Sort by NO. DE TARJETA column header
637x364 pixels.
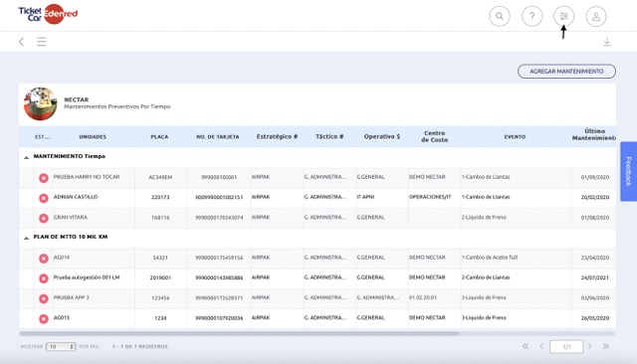218,137
